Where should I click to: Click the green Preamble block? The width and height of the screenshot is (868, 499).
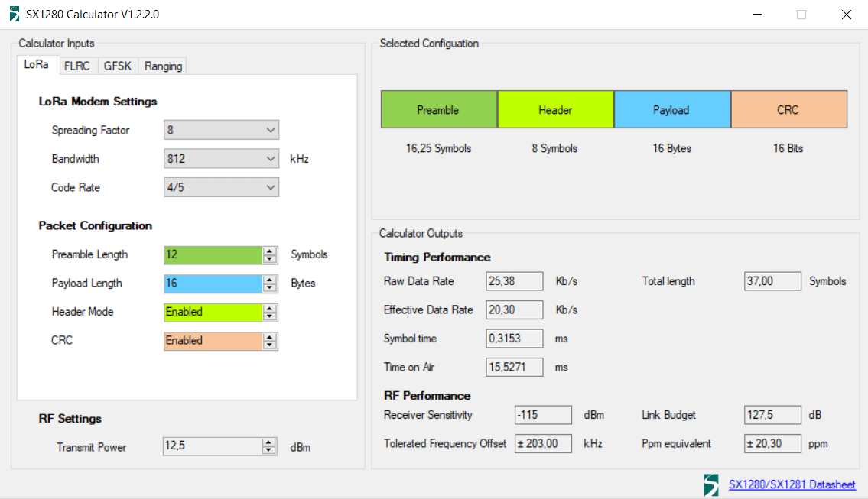[x=439, y=109]
